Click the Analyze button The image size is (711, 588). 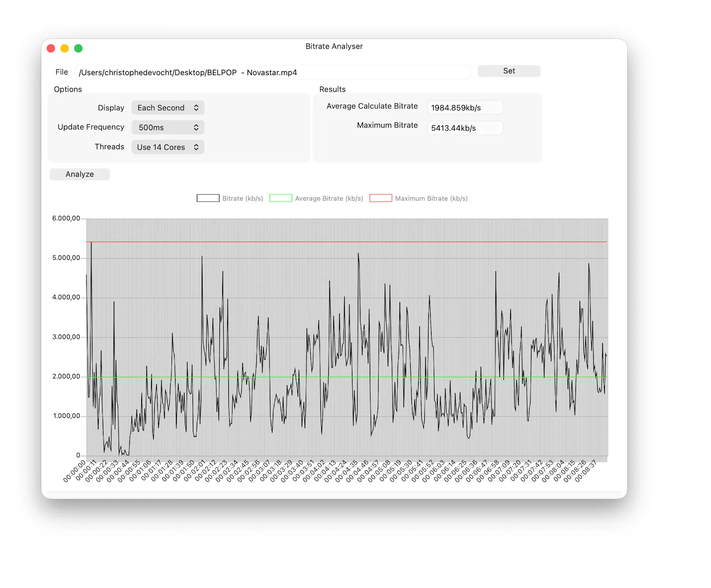(80, 174)
